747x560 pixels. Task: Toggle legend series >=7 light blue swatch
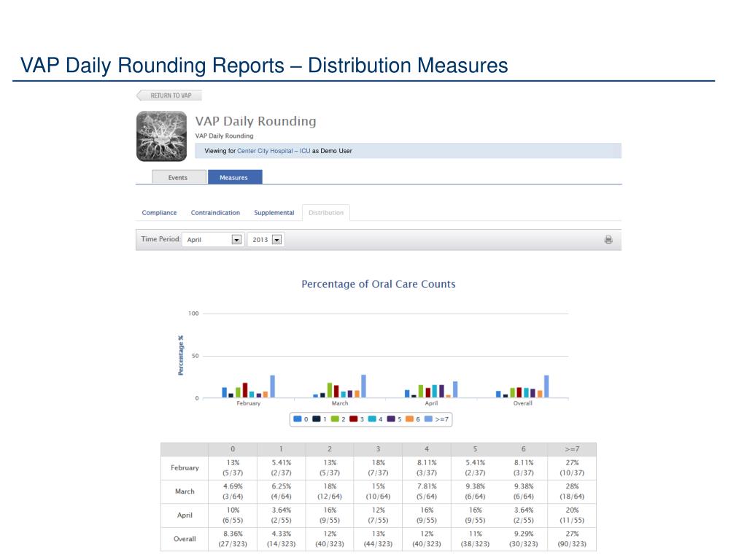428,419
